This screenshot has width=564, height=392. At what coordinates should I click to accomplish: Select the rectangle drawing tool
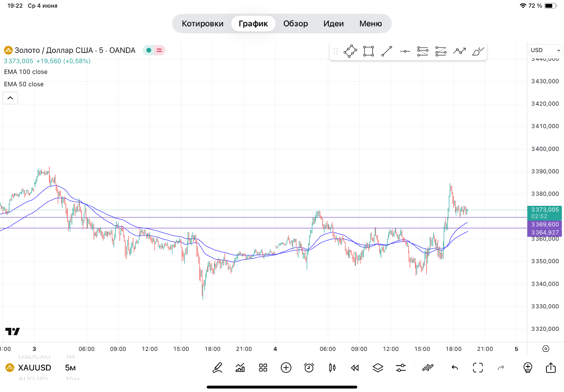click(x=368, y=51)
